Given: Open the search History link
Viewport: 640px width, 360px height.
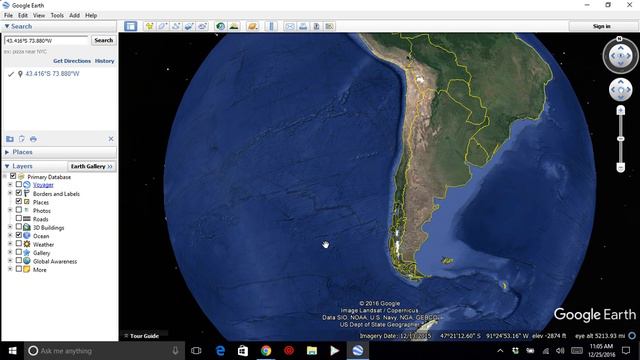Looking at the screenshot, I should pos(104,61).
